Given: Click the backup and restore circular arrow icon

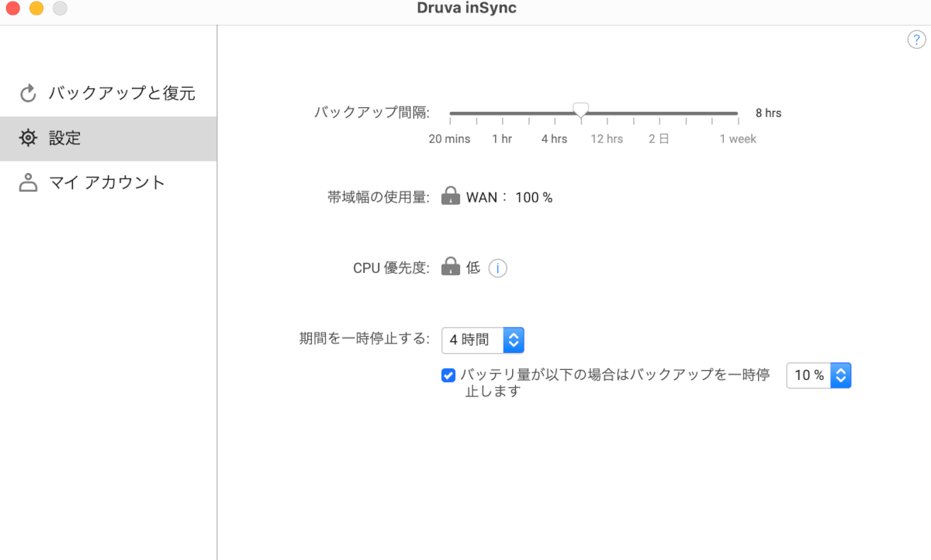Looking at the screenshot, I should pyautogui.click(x=28, y=94).
